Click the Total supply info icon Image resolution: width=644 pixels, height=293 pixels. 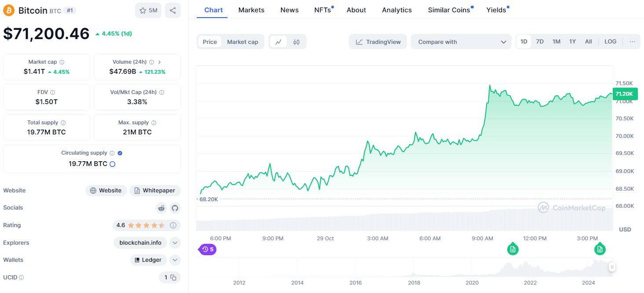point(63,123)
